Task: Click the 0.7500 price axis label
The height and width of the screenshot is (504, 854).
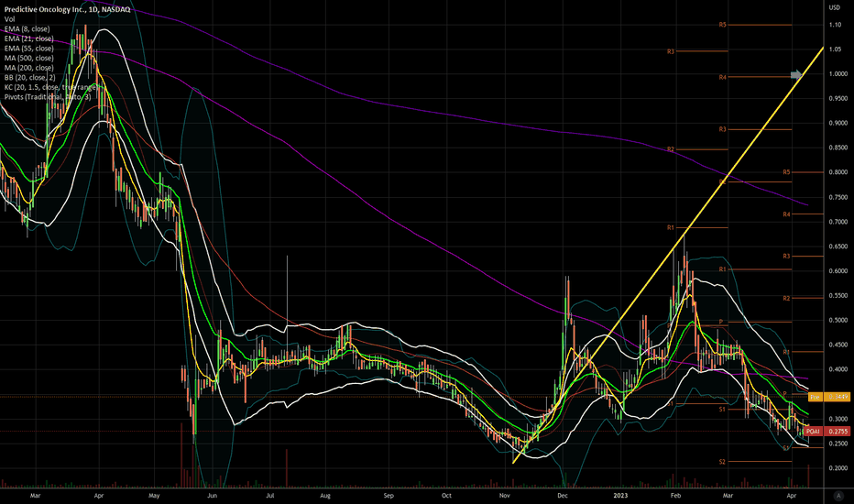Action: [838, 197]
